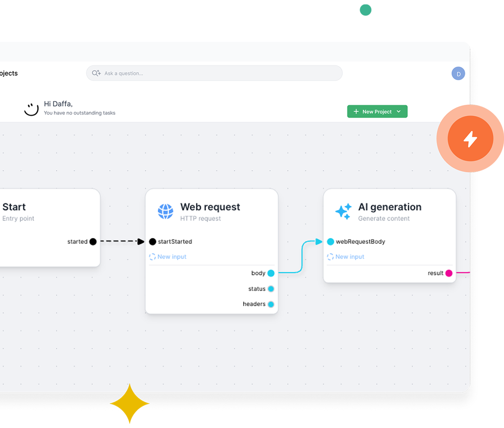The height and width of the screenshot is (428, 504).
Task: Select the body output port
Action: (x=271, y=273)
